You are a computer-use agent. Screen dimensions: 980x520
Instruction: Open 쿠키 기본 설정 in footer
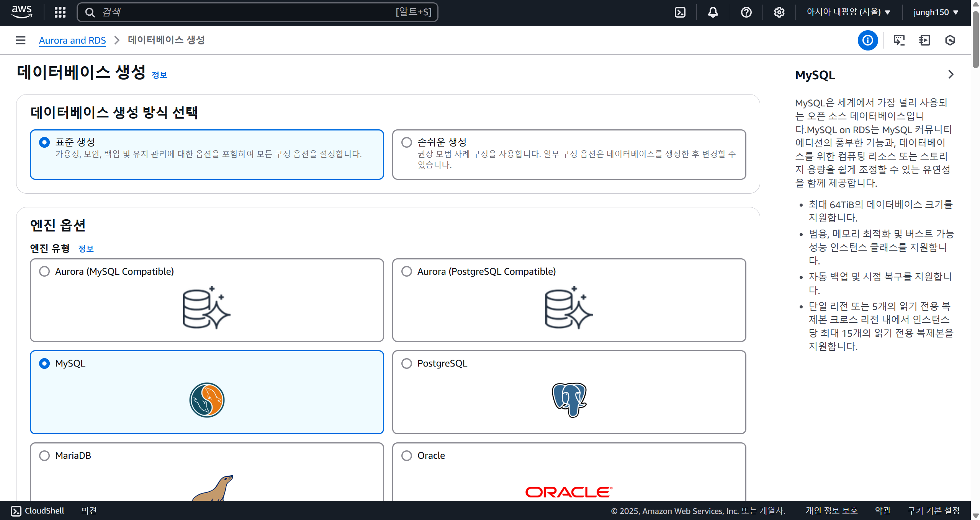click(x=934, y=511)
